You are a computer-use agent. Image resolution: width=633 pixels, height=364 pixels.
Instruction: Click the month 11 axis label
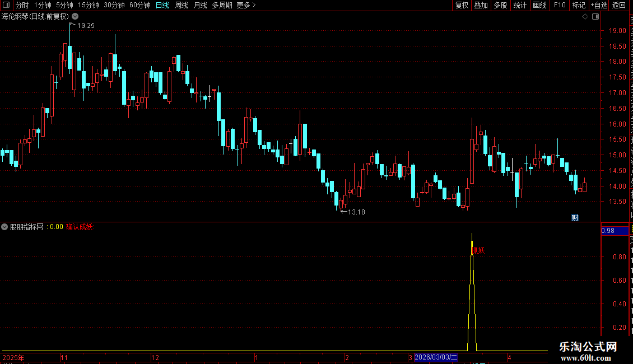[64, 357]
